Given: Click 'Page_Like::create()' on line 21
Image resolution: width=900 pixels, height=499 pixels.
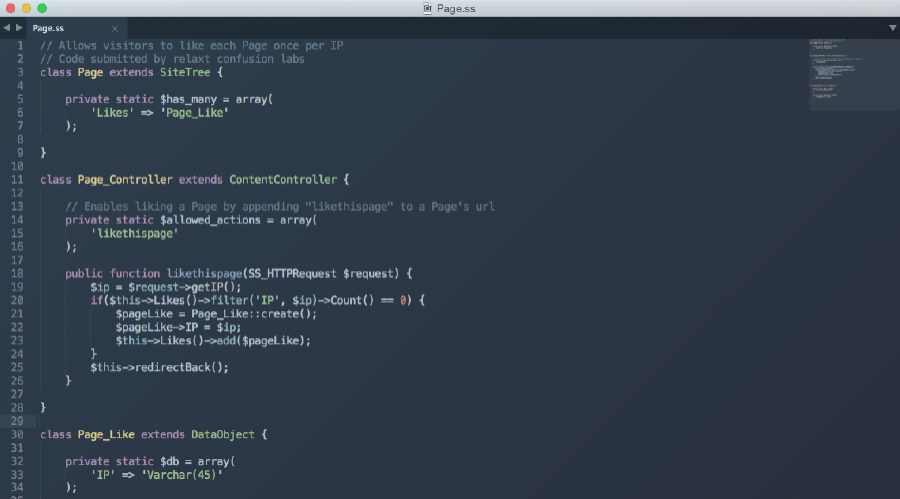Looking at the screenshot, I should pyautogui.click(x=251, y=314).
